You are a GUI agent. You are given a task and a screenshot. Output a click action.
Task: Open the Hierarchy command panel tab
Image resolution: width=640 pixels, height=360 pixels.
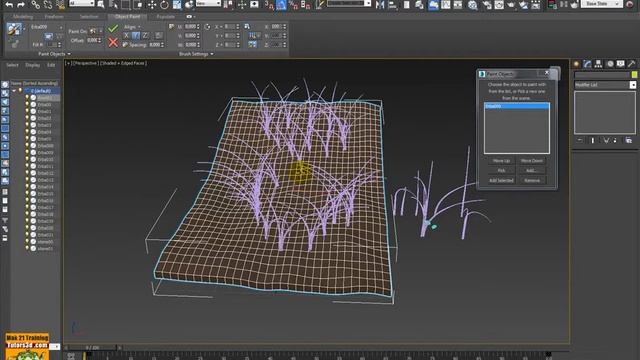coord(598,64)
